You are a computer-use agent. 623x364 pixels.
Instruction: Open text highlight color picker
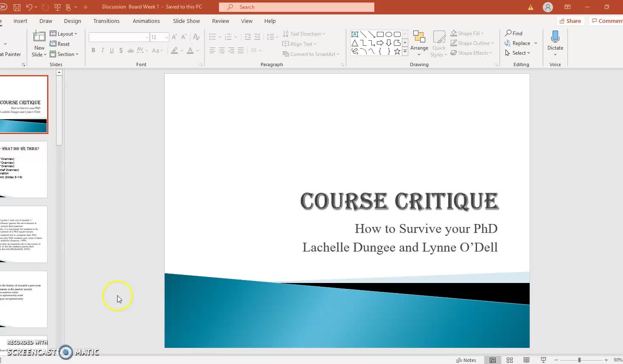tap(182, 50)
